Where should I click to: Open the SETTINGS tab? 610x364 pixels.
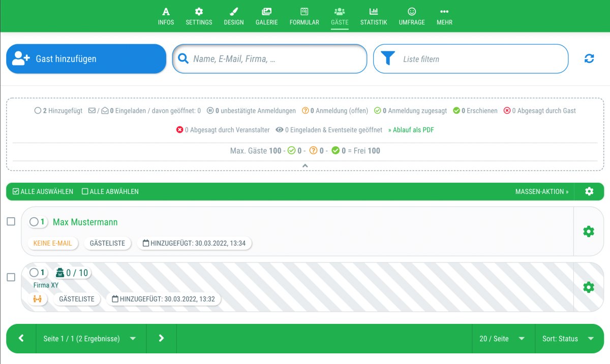pos(199,16)
